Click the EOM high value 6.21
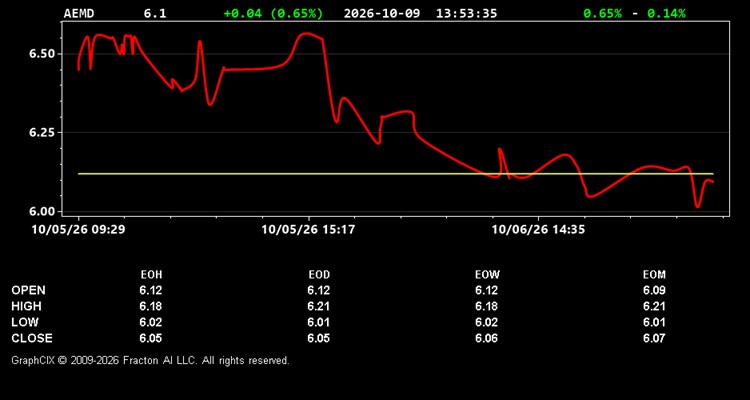This screenshot has height=400, width=750. [654, 306]
